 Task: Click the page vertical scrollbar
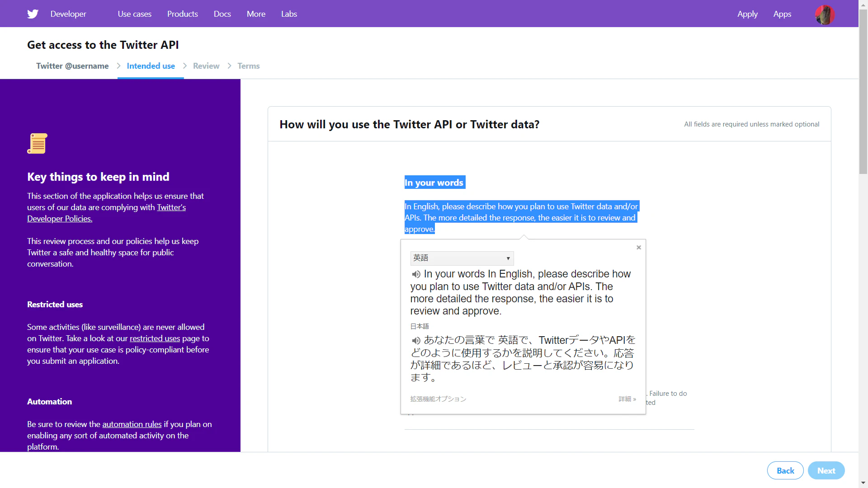click(863, 244)
